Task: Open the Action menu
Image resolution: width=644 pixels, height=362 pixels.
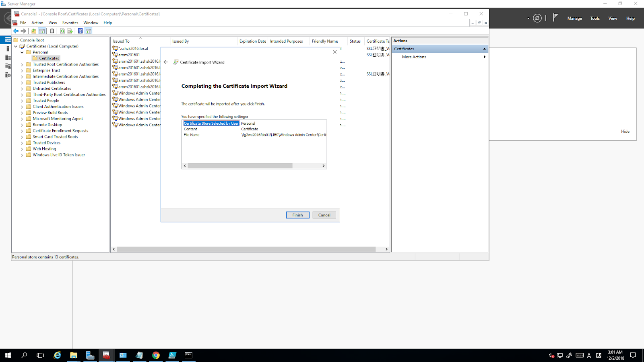Action: [x=37, y=23]
